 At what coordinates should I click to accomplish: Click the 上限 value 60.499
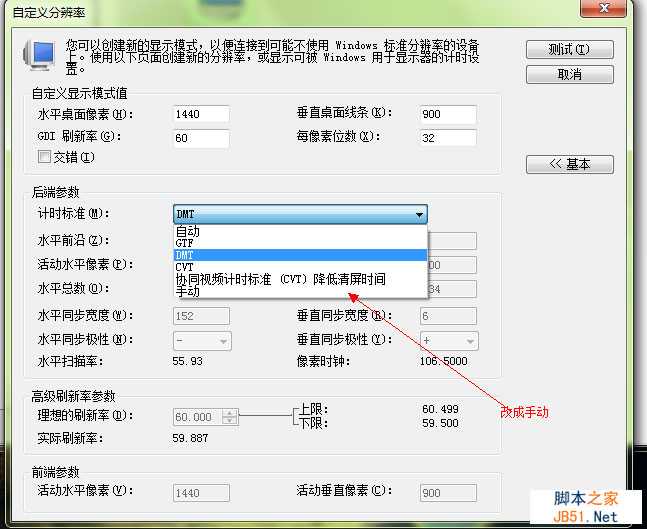click(440, 409)
